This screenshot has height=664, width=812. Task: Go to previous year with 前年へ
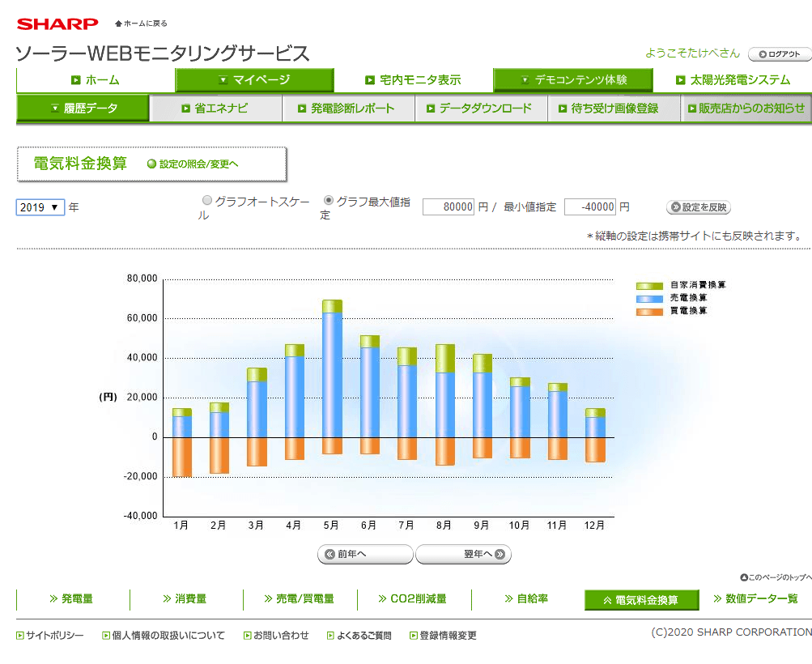[365, 554]
